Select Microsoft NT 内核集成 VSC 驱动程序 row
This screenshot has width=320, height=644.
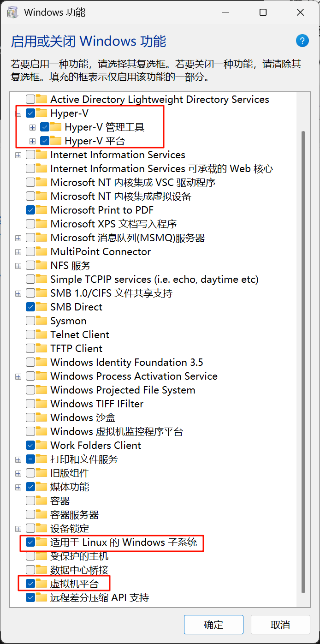(x=133, y=182)
